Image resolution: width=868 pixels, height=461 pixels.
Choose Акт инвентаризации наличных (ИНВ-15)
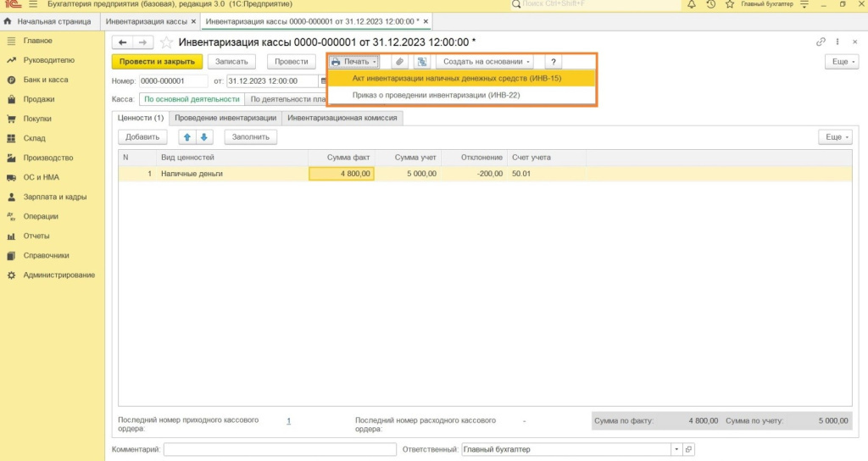pyautogui.click(x=462, y=79)
